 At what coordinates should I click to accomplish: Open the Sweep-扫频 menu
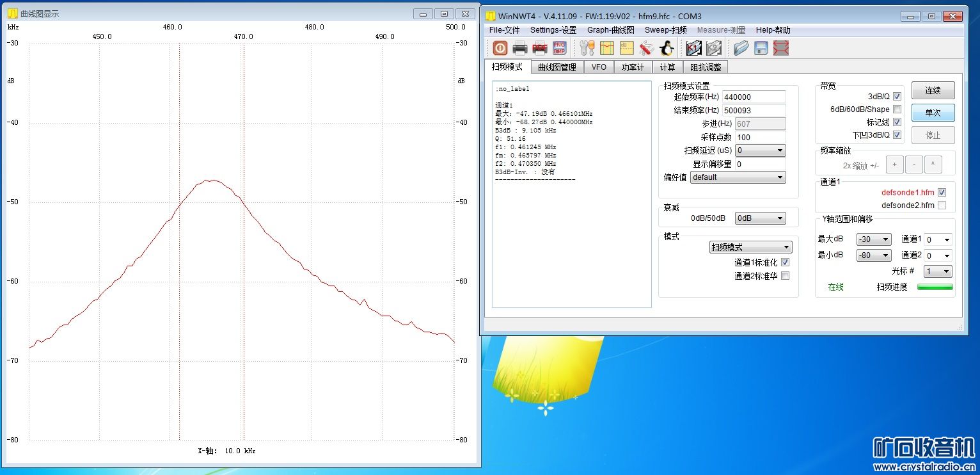click(x=665, y=30)
